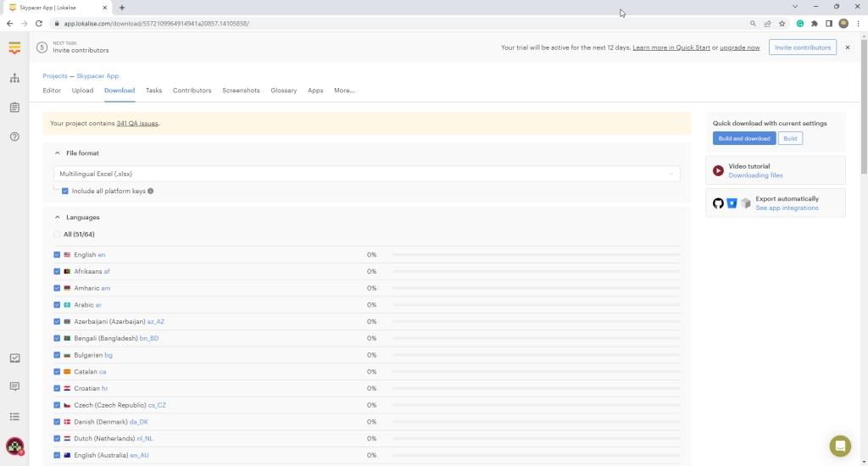The image size is (868, 466).
Task: Open the clipboard tasks icon in the sidebar
Action: point(14,108)
